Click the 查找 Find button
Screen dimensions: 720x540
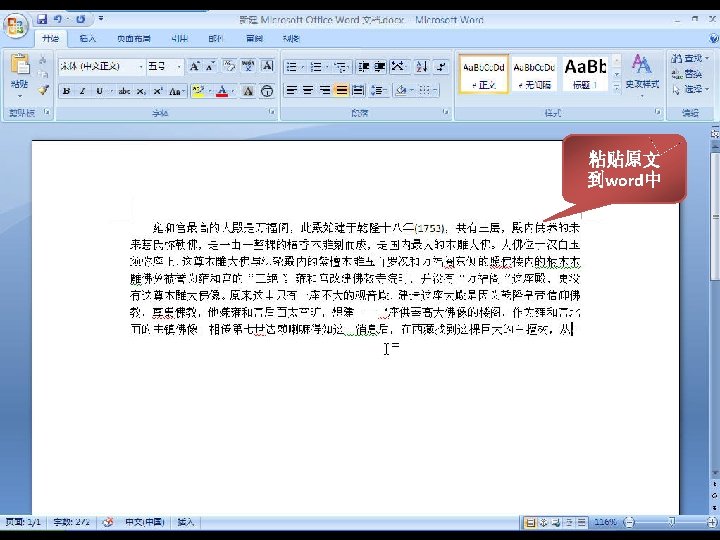[690, 59]
